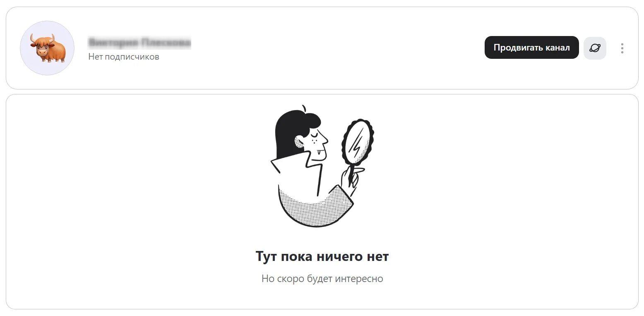This screenshot has height=316, width=644.
Task: Click the Продвигать канал button
Action: (x=531, y=48)
